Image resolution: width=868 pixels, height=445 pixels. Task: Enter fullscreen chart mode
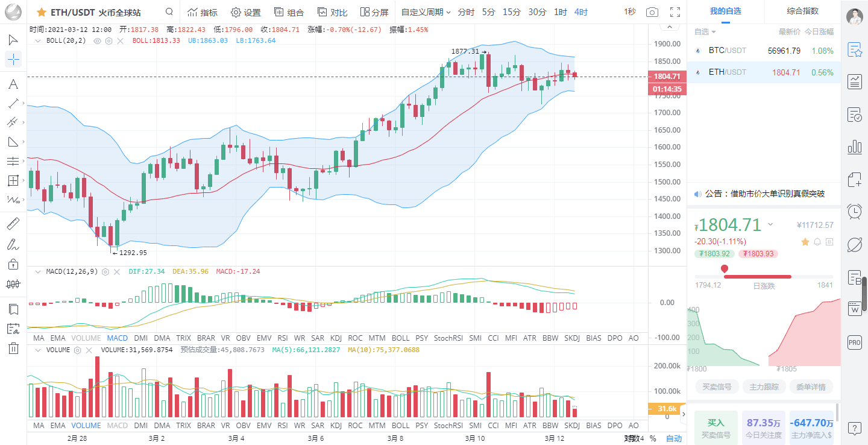click(675, 12)
